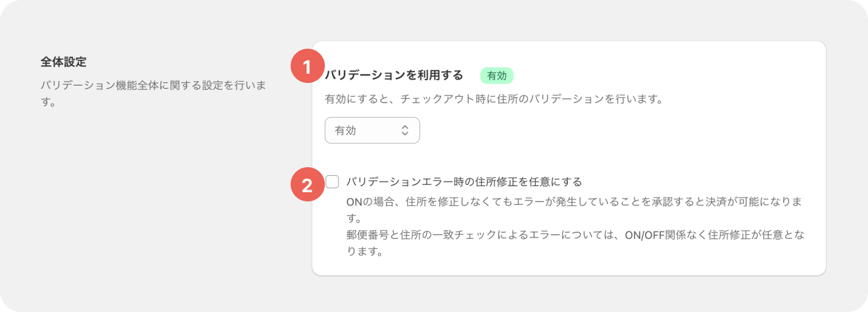Click the green 有効 status badge

[x=496, y=76]
